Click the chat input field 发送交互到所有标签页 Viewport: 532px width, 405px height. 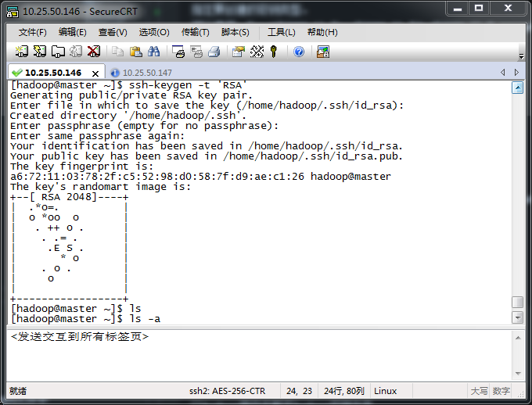coord(258,356)
